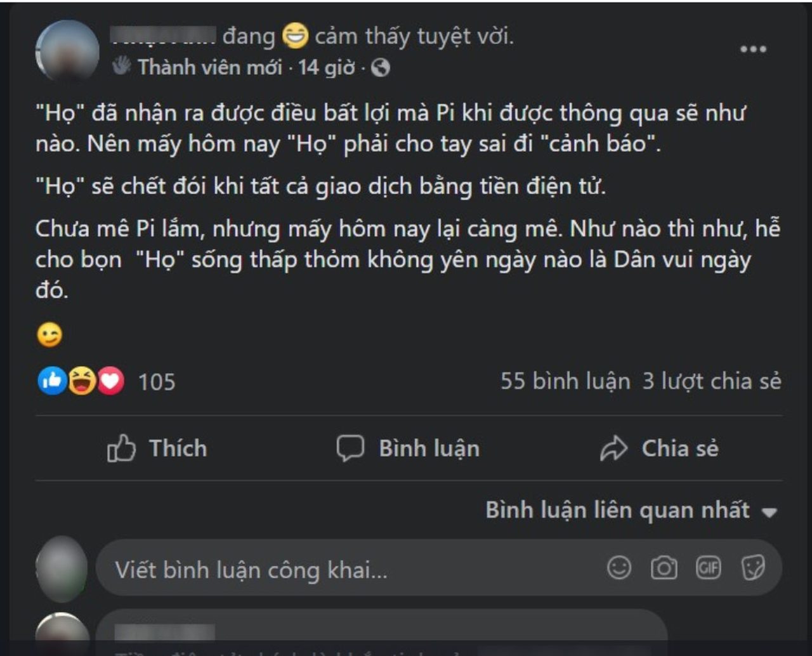
Task: Click the dropdown arrow beside comment sorting
Action: tap(769, 512)
